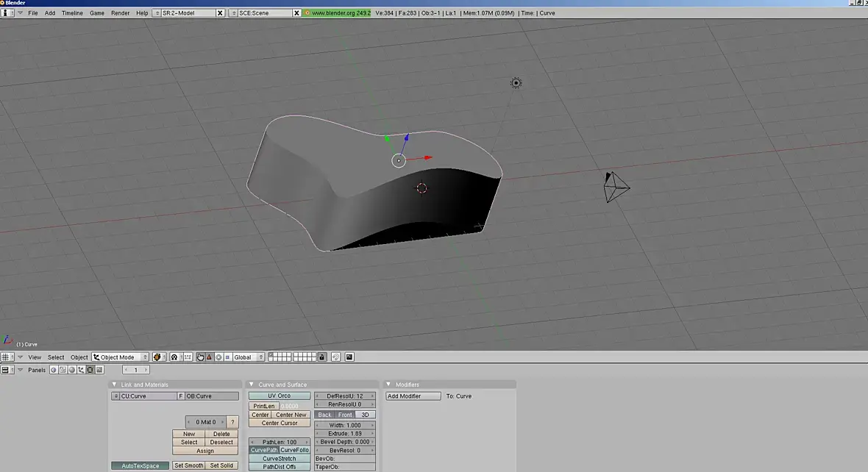Click the pivot point icon
The width and height of the screenshot is (868, 472).
174,357
